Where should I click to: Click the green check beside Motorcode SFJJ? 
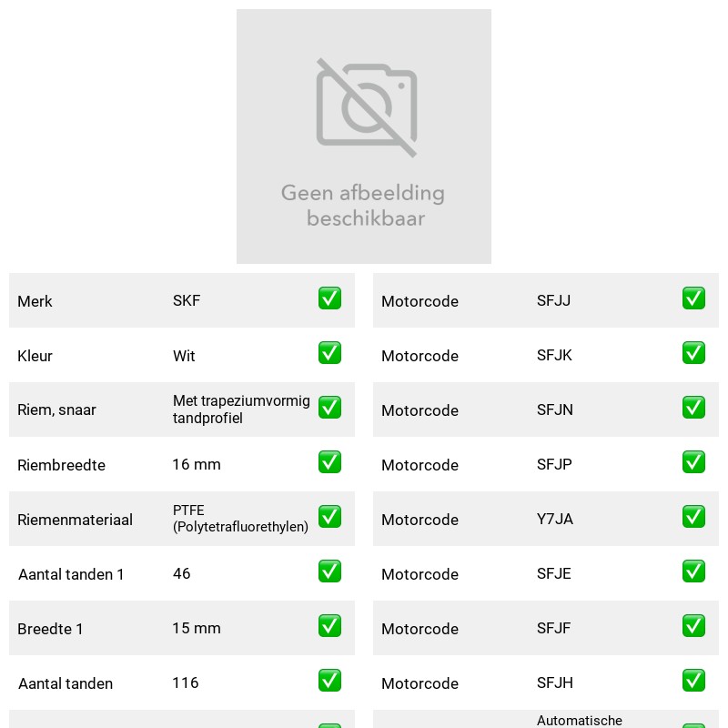693,298
